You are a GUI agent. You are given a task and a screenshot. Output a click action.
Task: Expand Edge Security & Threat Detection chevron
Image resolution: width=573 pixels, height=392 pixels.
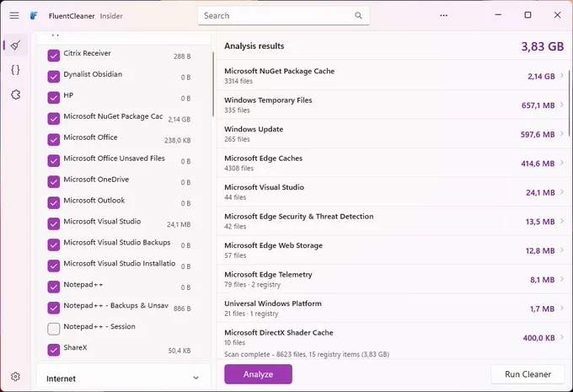562,221
